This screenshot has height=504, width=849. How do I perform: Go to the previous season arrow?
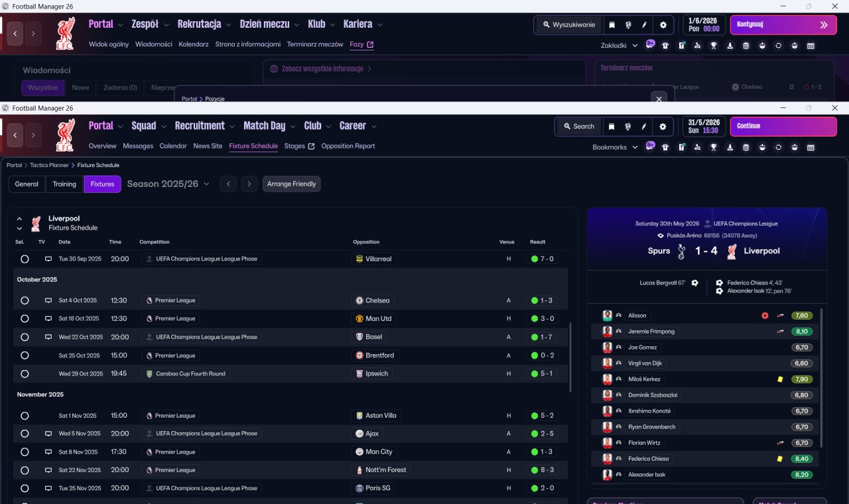[228, 184]
